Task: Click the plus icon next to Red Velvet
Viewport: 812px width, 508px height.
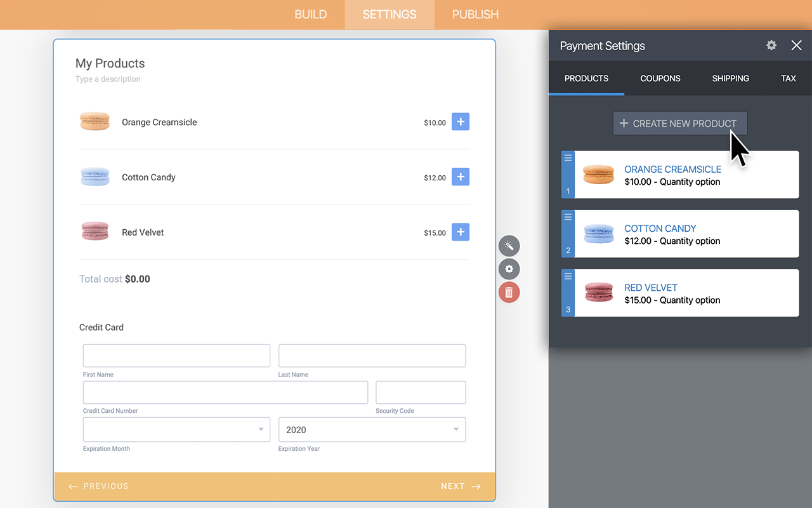Action: click(x=461, y=232)
